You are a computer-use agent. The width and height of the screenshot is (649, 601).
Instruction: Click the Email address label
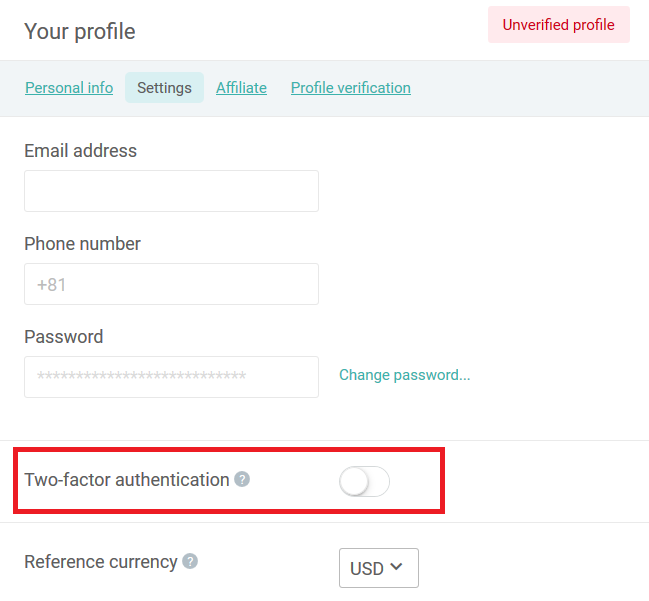pyautogui.click(x=80, y=151)
